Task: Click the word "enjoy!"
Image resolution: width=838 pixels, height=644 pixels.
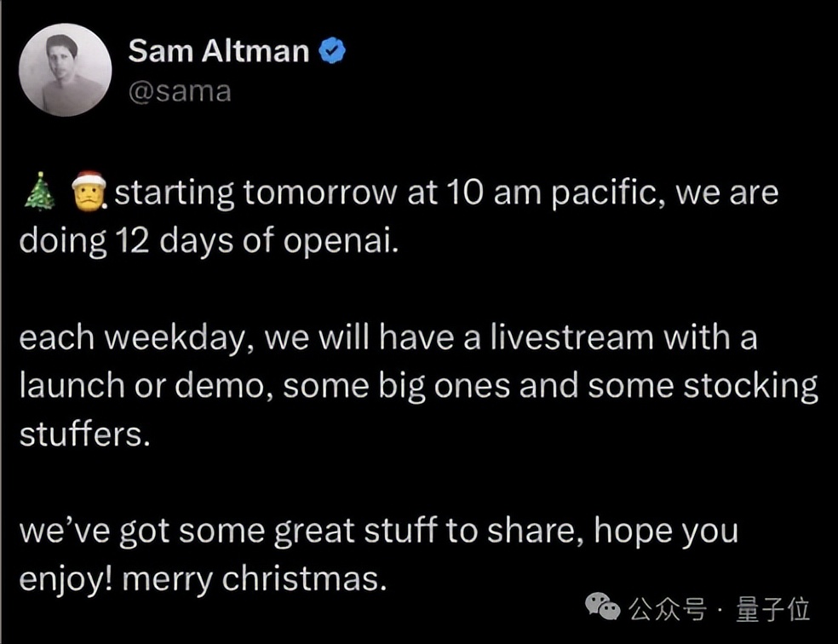Action: 66,579
